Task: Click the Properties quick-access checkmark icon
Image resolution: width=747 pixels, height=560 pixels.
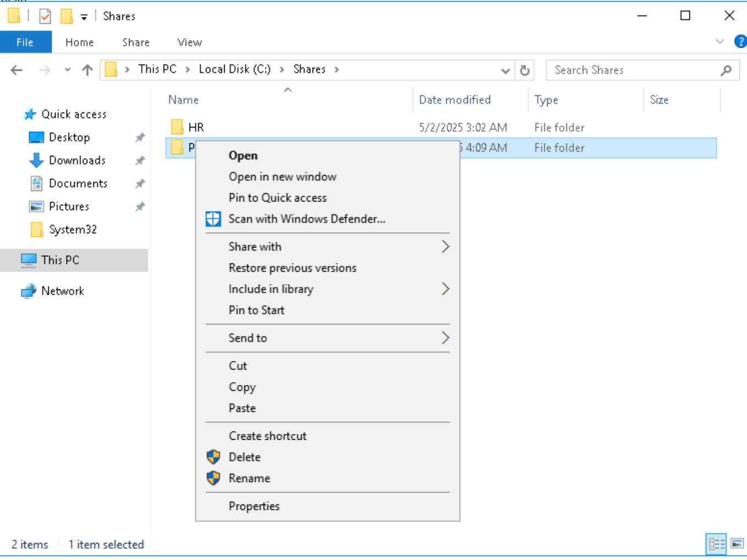Action: pyautogui.click(x=45, y=16)
